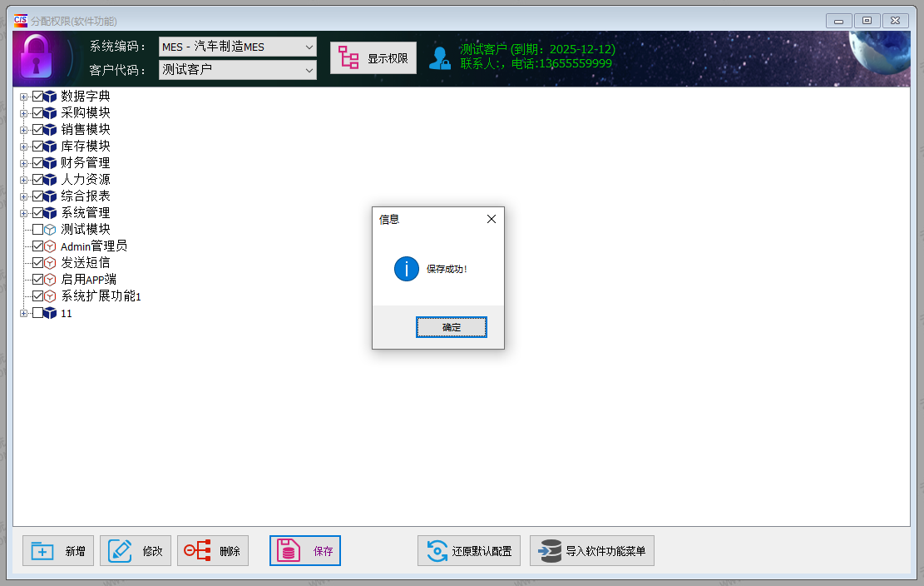Uncheck the 启用APP端 checkbox
The image size is (924, 586).
point(37,279)
